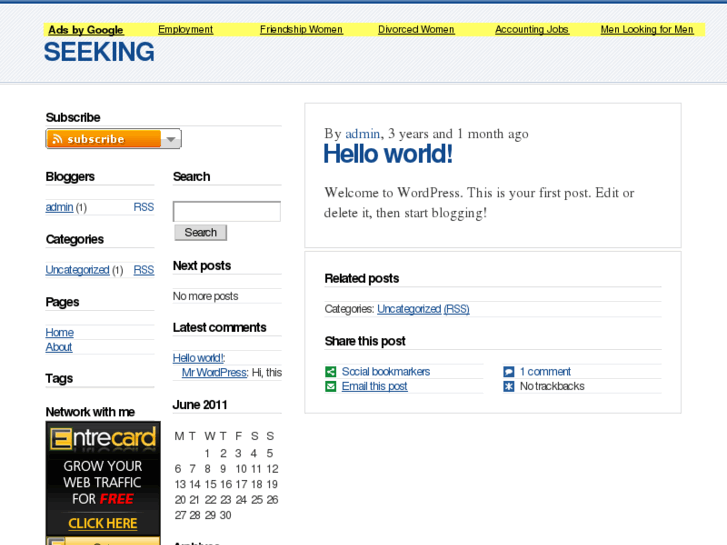Click RSS link beside sidebar Uncategorized
The width and height of the screenshot is (727, 545).
[144, 270]
